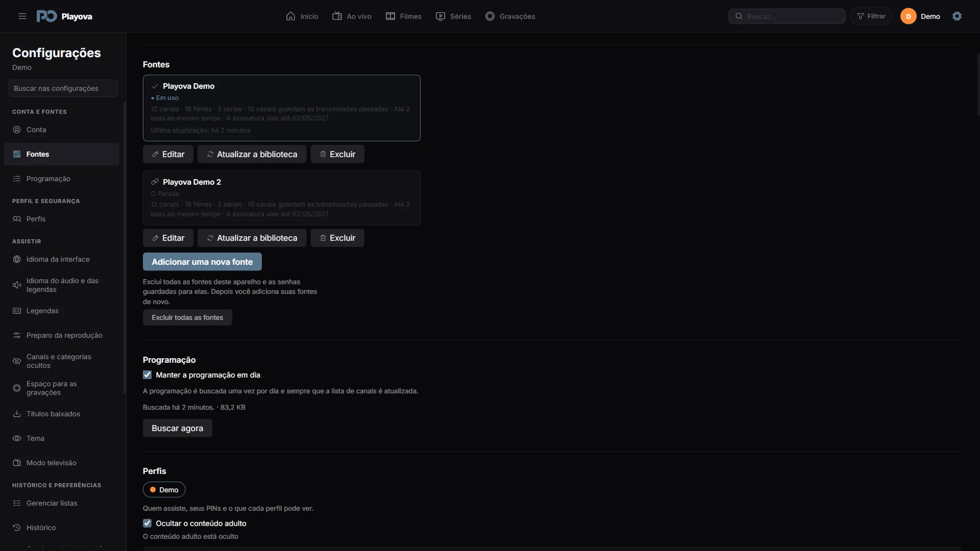Open Canais e categorias ocultos

62,361
